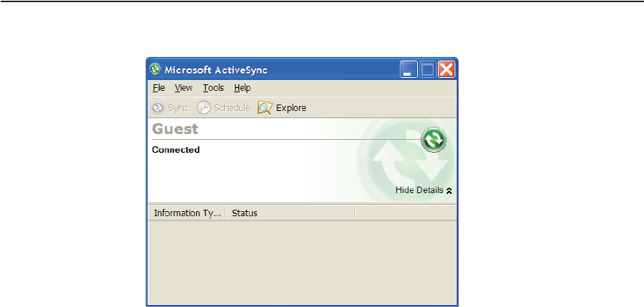
Task: Open the View menu
Action: click(x=183, y=88)
